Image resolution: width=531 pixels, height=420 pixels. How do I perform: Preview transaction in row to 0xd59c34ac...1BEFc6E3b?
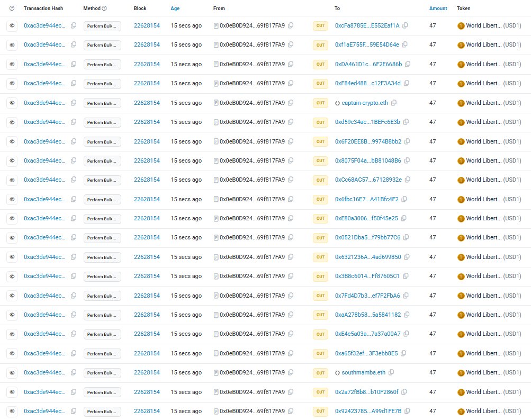[x=12, y=122]
